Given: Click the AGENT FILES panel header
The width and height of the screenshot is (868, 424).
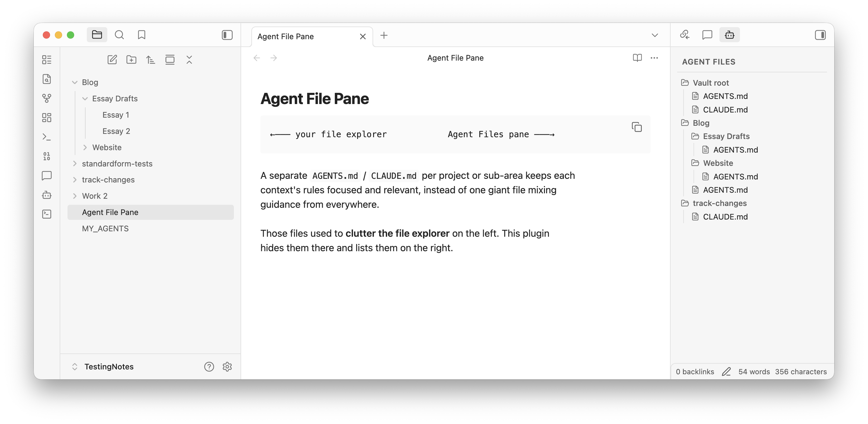Looking at the screenshot, I should tap(709, 62).
